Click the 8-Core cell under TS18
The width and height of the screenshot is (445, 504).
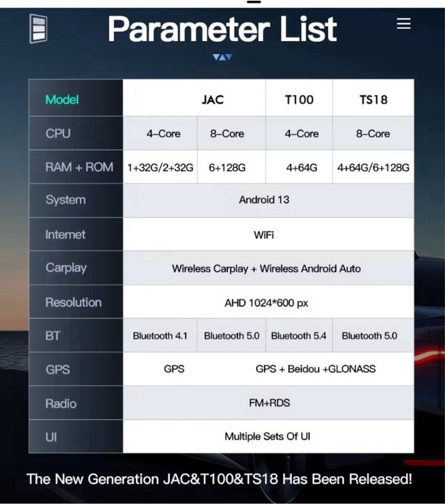tap(373, 133)
